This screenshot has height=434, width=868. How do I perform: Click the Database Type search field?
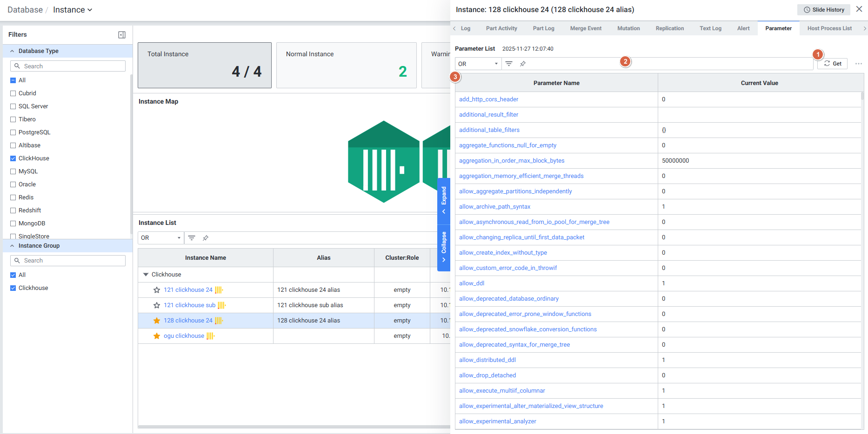(68, 66)
